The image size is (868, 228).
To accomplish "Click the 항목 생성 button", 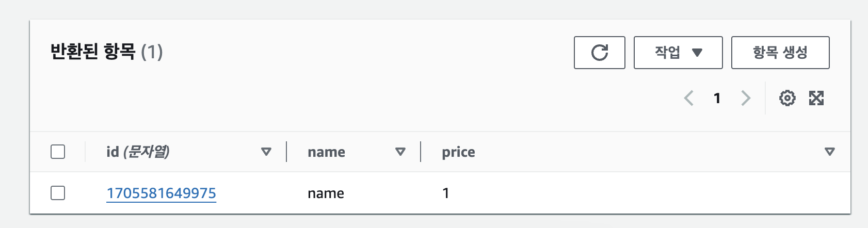I will [x=780, y=53].
